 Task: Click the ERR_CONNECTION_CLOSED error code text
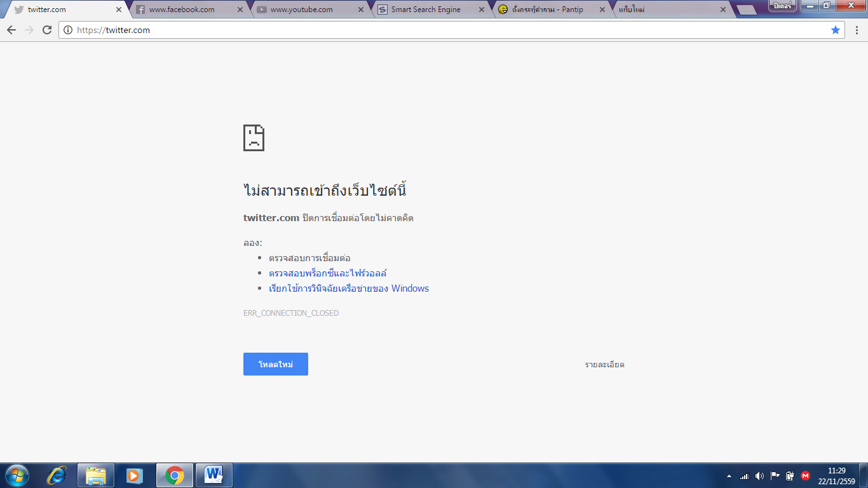291,313
